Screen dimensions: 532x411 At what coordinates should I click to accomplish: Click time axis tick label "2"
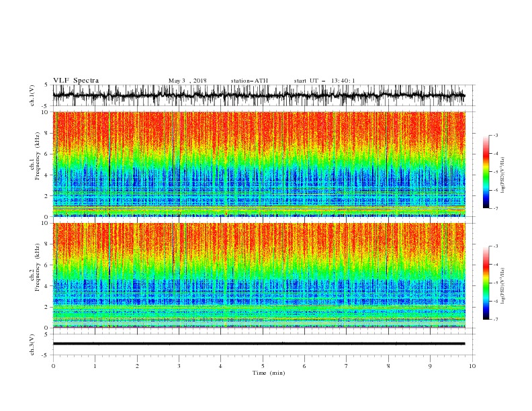[137, 366]
